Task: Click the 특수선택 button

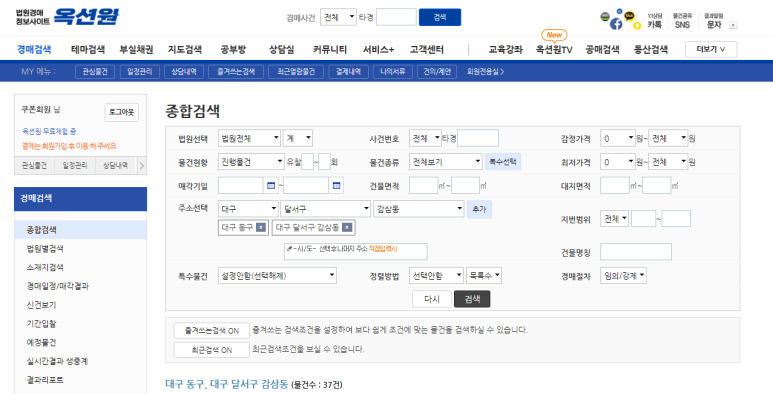Action: 502,162
